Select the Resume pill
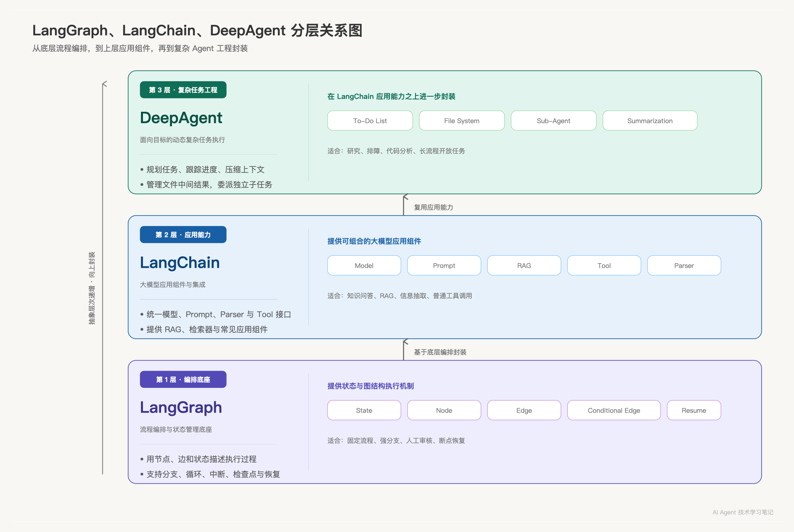The width and height of the screenshot is (794, 532). tap(694, 410)
